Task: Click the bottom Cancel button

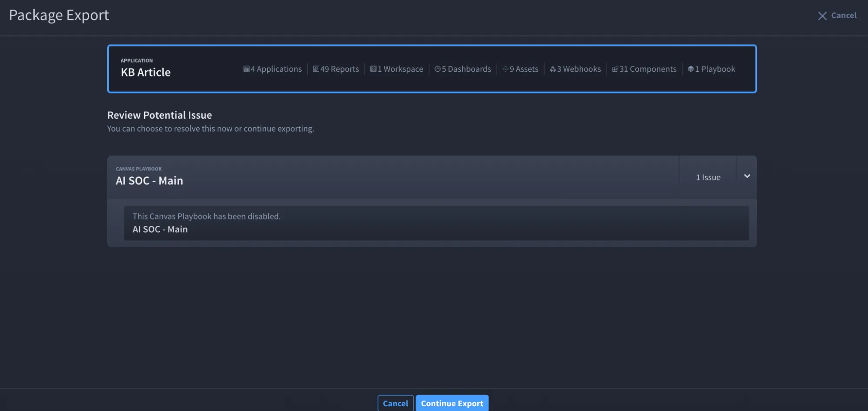Action: (396, 403)
